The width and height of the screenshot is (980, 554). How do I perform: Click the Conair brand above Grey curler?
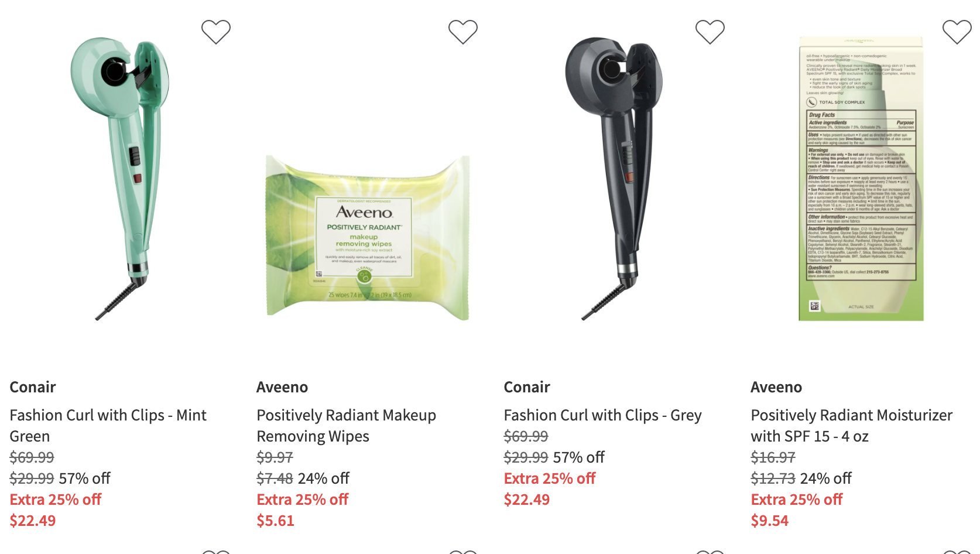click(x=527, y=387)
